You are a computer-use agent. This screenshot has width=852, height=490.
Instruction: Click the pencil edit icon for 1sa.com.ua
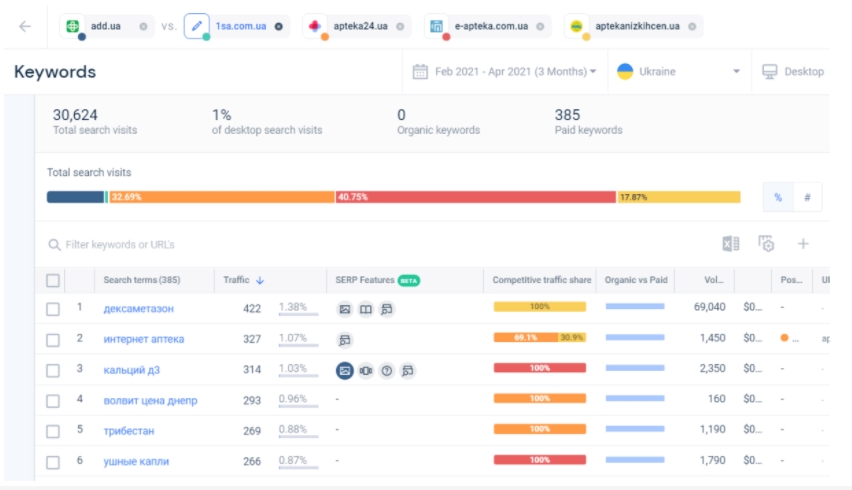pyautogui.click(x=197, y=26)
